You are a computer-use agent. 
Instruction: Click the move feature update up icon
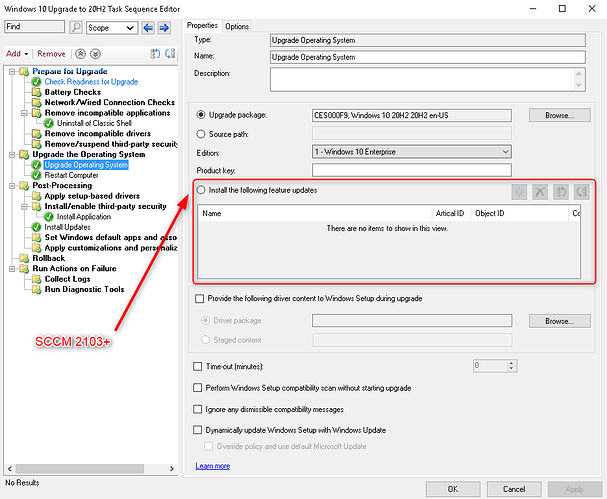(561, 192)
